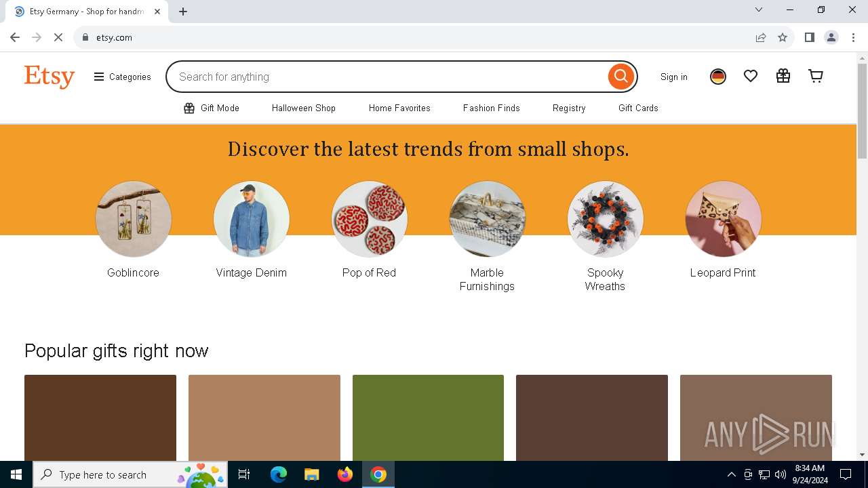The width and height of the screenshot is (868, 488).
Task: Focus the Search for anything field
Action: pos(387,77)
